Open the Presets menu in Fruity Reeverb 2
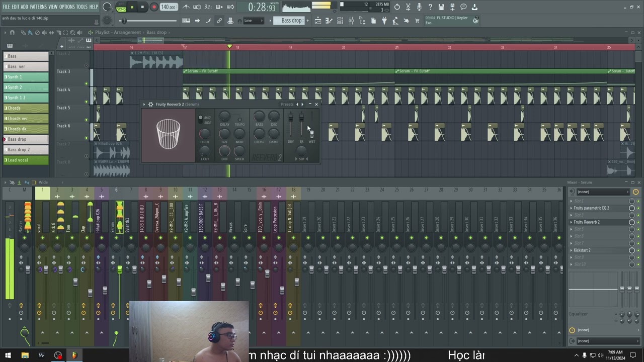 [x=287, y=104]
